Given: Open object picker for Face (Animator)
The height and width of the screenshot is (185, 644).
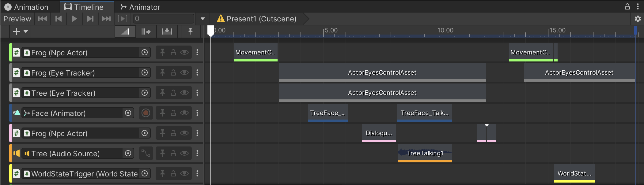Looking at the screenshot, I should click(x=128, y=113).
